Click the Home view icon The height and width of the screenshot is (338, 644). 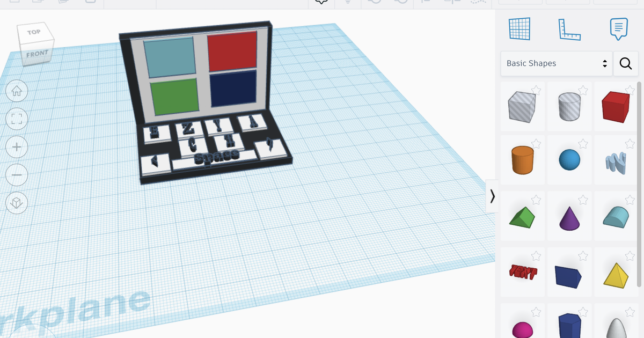click(17, 91)
